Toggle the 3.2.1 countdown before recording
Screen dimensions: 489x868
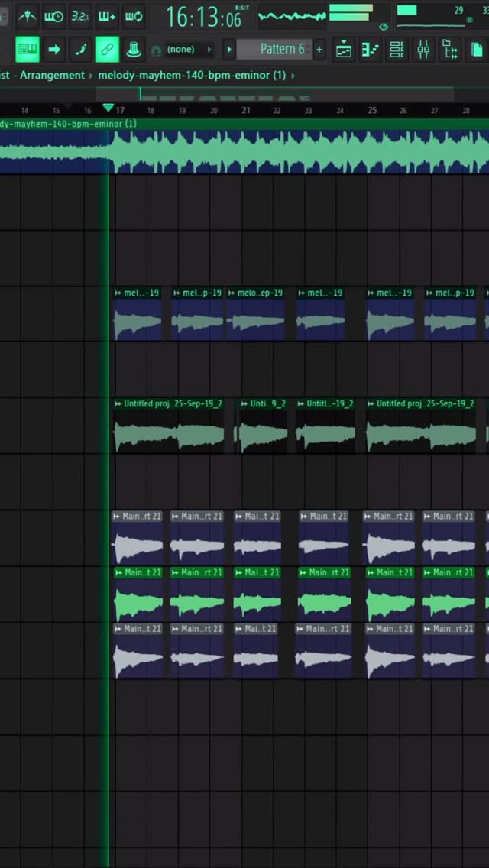(x=79, y=16)
